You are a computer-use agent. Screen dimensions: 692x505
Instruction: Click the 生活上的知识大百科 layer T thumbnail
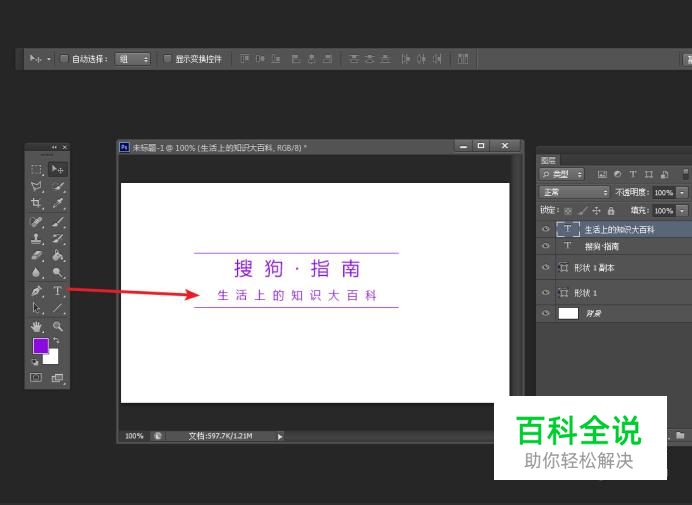(x=568, y=229)
